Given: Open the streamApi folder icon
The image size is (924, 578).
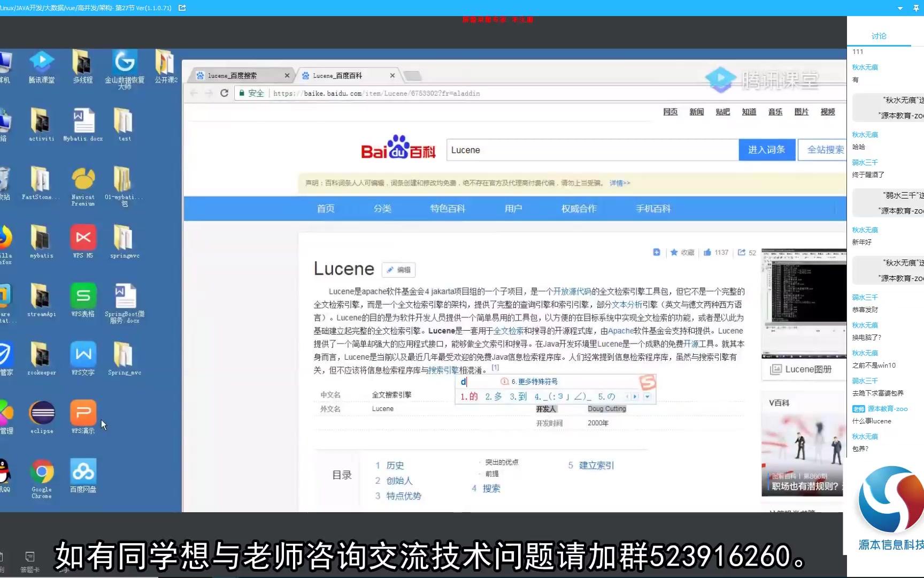Looking at the screenshot, I should [x=42, y=300].
